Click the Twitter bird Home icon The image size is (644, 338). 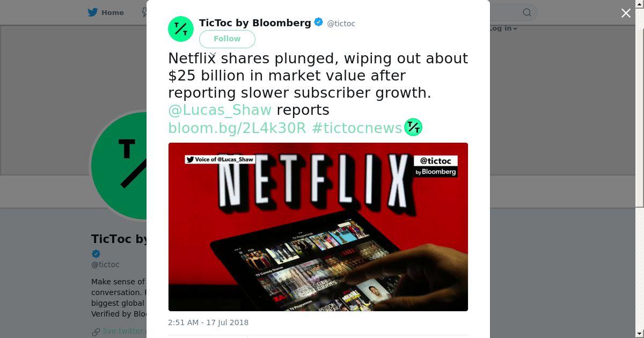pyautogui.click(x=93, y=12)
